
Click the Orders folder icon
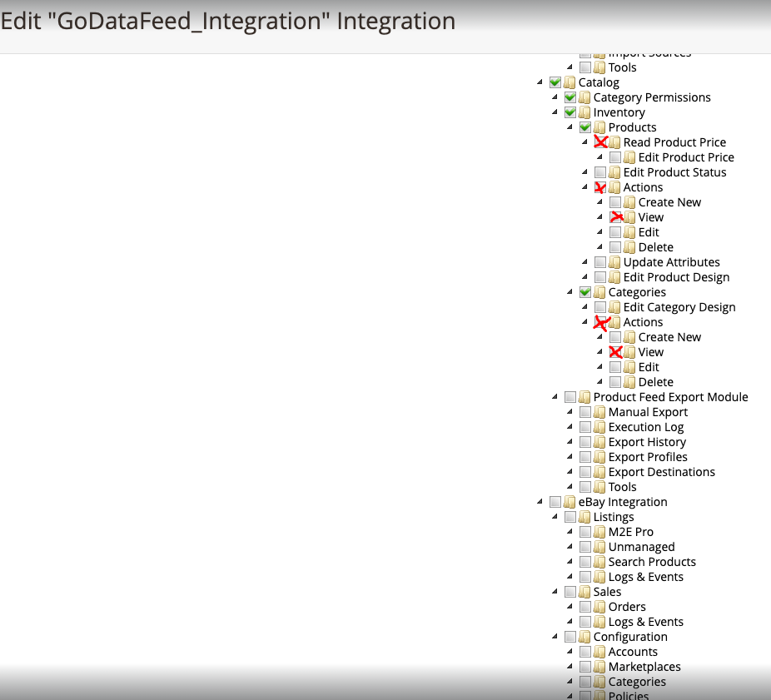click(599, 607)
